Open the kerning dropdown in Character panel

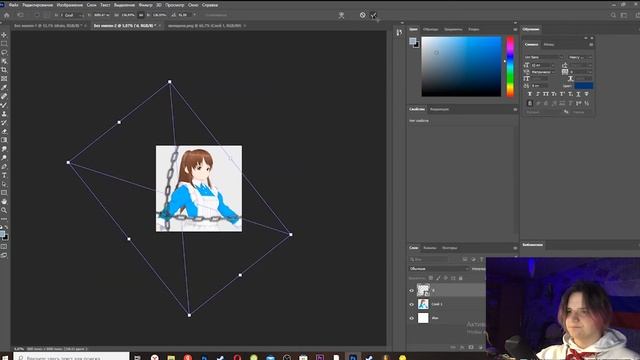click(x=544, y=72)
